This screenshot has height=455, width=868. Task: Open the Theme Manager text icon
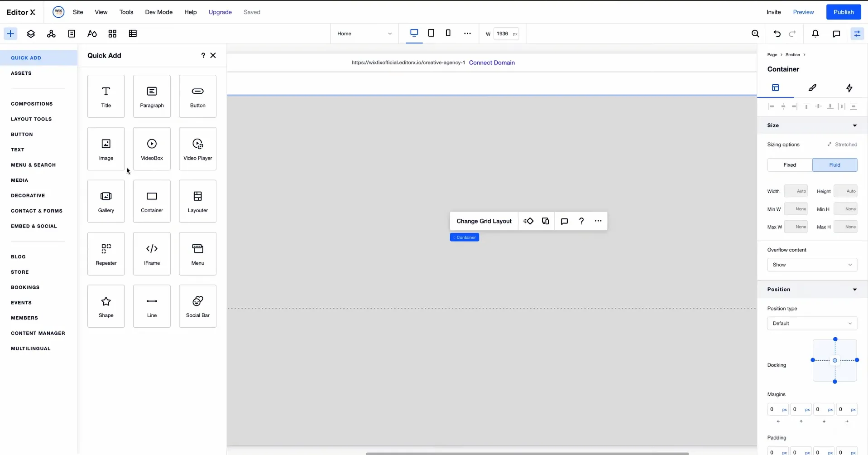pos(92,34)
